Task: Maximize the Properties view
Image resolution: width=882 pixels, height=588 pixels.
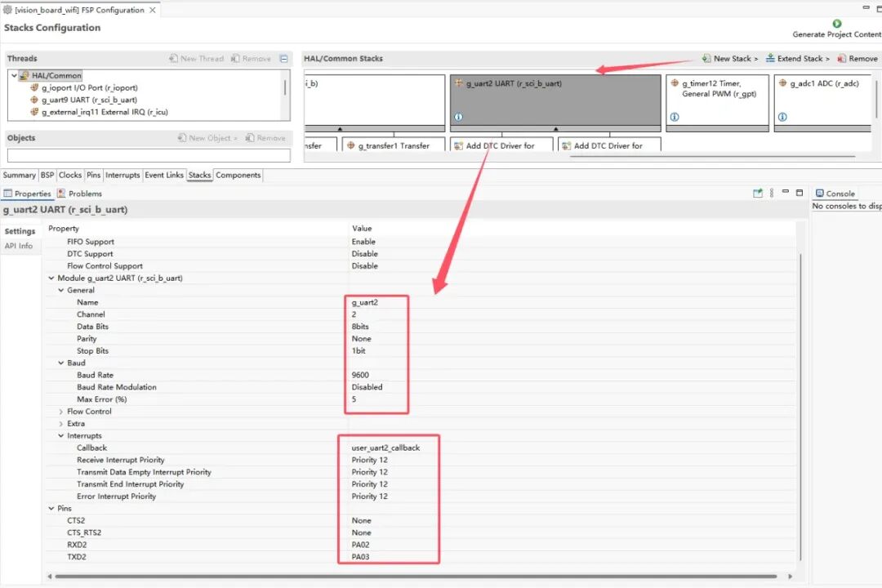Action: 800,193
